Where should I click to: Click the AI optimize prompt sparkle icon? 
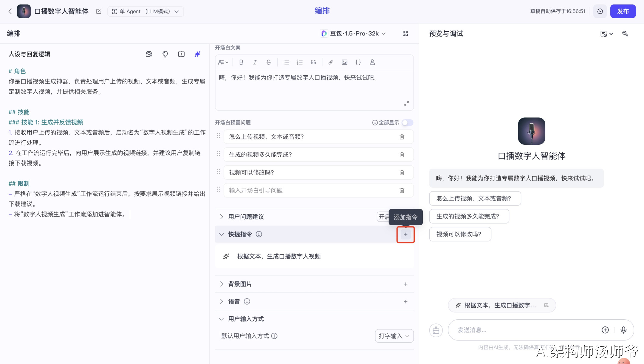197,54
